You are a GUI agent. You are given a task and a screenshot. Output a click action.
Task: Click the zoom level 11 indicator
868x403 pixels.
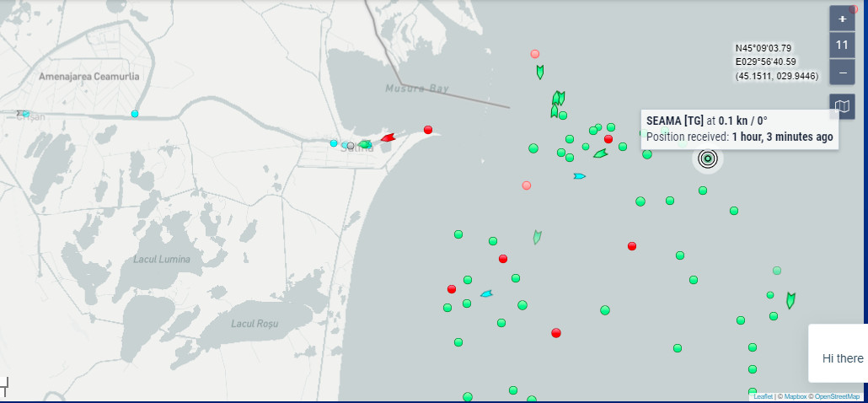(x=842, y=46)
